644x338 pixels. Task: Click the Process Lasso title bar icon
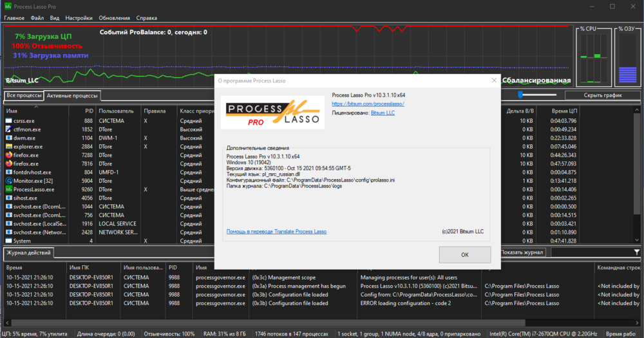tap(7, 6)
